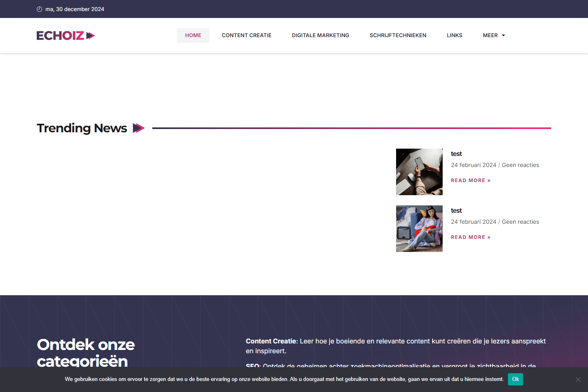The image size is (588, 392).
Task: Open the phone and keyboard thumbnail
Action: [419, 172]
